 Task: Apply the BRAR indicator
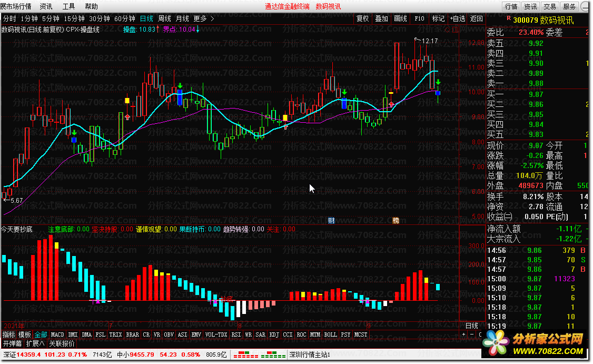pos(132,335)
